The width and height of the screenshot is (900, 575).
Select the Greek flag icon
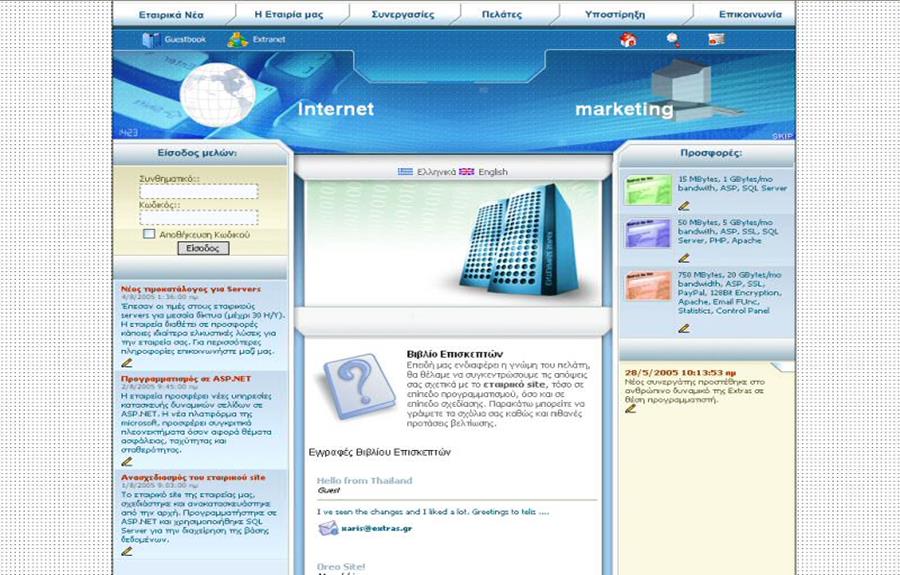405,172
